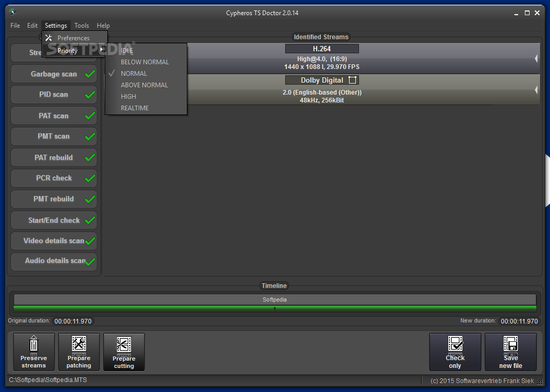The image size is (550, 392).
Task: Open the Tools menu
Action: tap(82, 25)
